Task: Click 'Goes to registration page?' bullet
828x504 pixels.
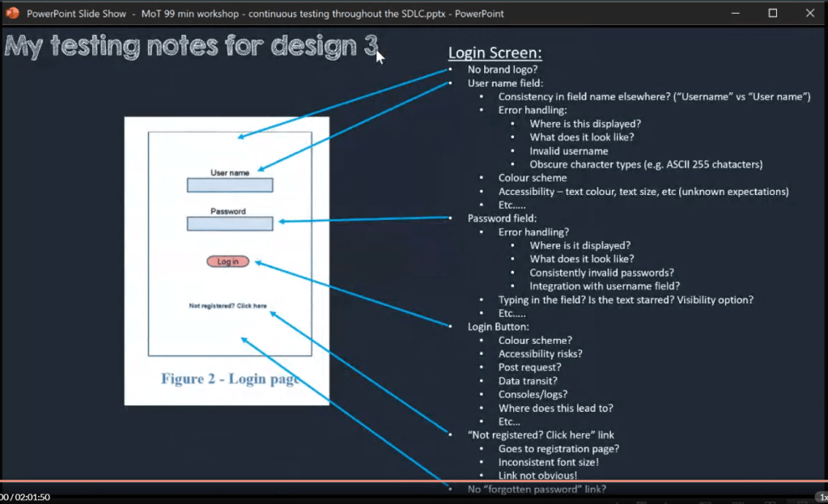Action: pos(558,449)
